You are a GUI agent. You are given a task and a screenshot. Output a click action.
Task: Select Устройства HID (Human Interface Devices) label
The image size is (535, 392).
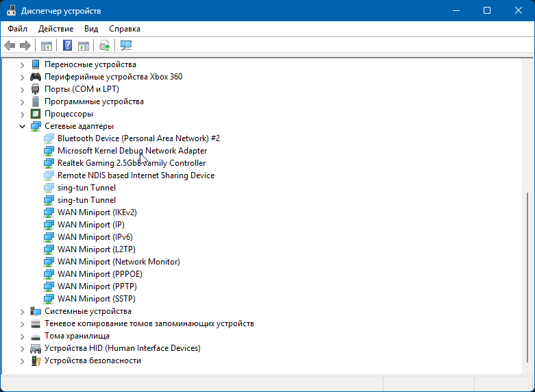tap(122, 348)
